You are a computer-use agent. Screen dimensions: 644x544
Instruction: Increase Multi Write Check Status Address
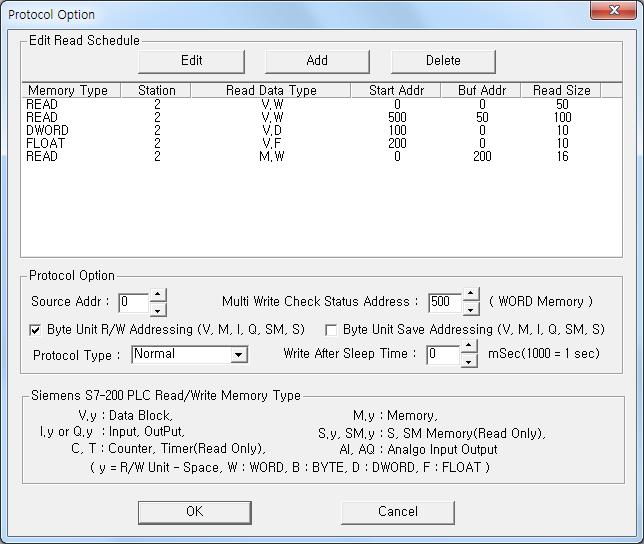click(x=470, y=296)
